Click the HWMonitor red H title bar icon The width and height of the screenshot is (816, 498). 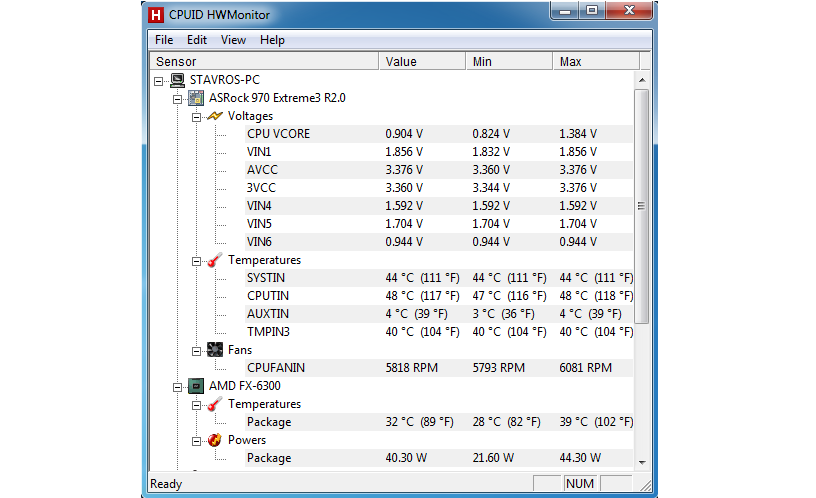[x=156, y=15]
